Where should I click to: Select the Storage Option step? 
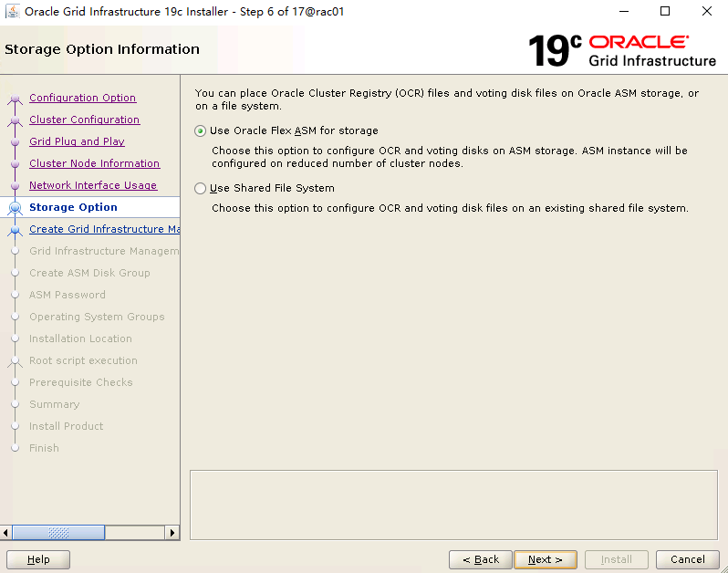point(73,207)
